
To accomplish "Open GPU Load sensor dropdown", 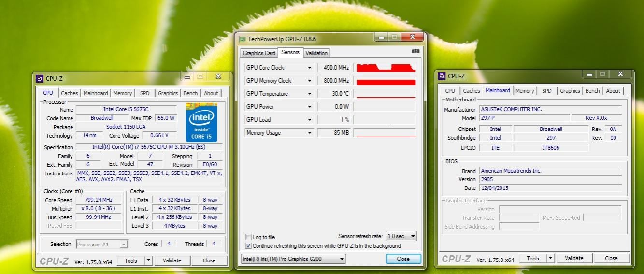I will [x=310, y=120].
